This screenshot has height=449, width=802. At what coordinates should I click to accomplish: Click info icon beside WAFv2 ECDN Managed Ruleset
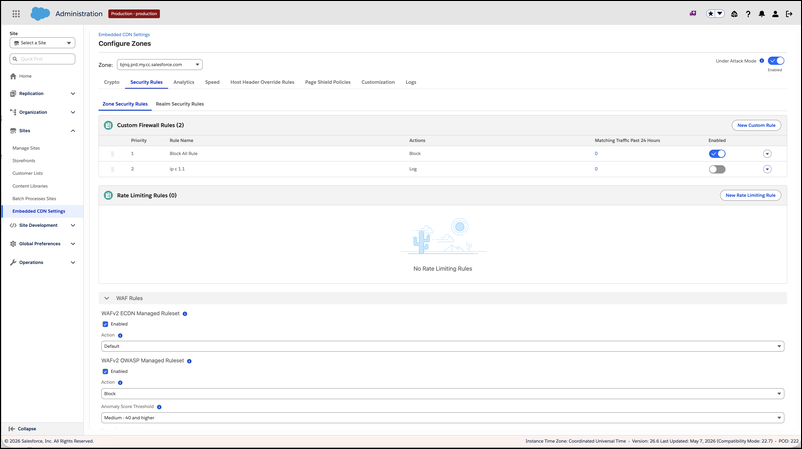pyautogui.click(x=185, y=314)
